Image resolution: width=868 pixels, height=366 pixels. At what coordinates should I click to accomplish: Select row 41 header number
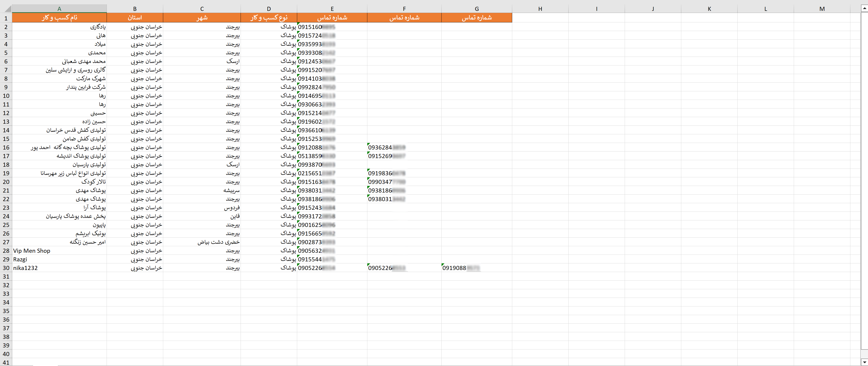6,362
